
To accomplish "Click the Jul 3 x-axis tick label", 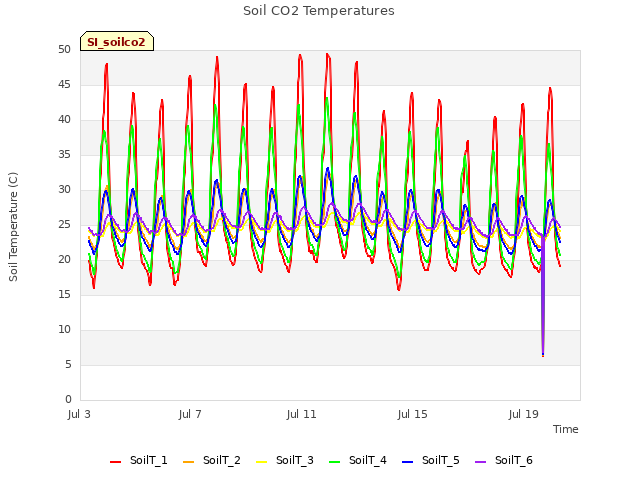I will coord(79,414).
